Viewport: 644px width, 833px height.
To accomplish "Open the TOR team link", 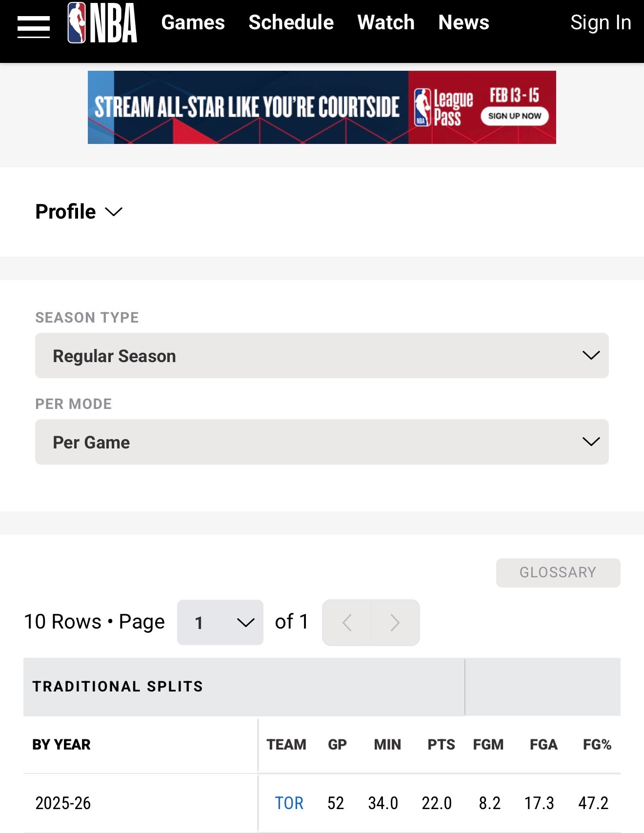I will (x=289, y=803).
